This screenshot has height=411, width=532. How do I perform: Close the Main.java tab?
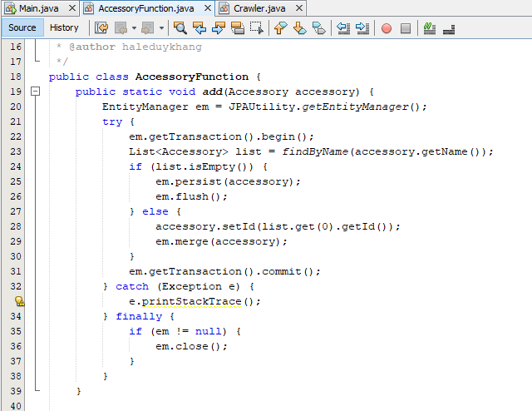coord(72,8)
